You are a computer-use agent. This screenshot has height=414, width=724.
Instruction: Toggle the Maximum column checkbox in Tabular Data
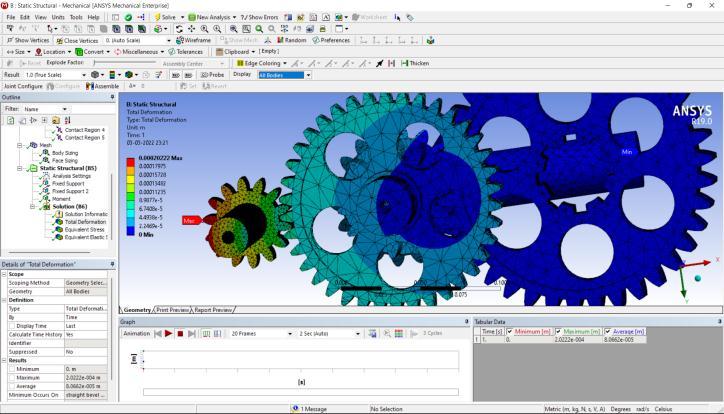coord(559,331)
